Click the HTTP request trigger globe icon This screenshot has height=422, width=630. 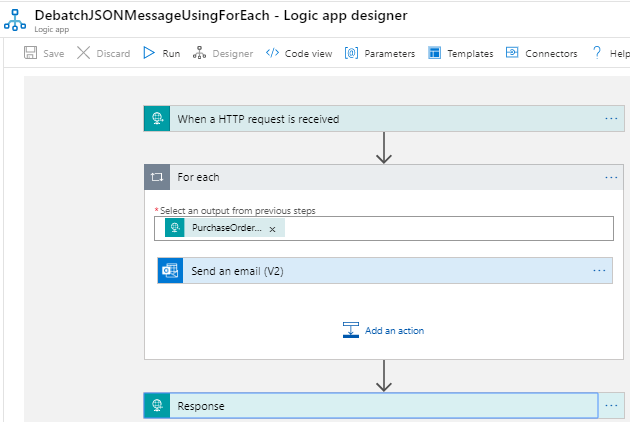157,119
